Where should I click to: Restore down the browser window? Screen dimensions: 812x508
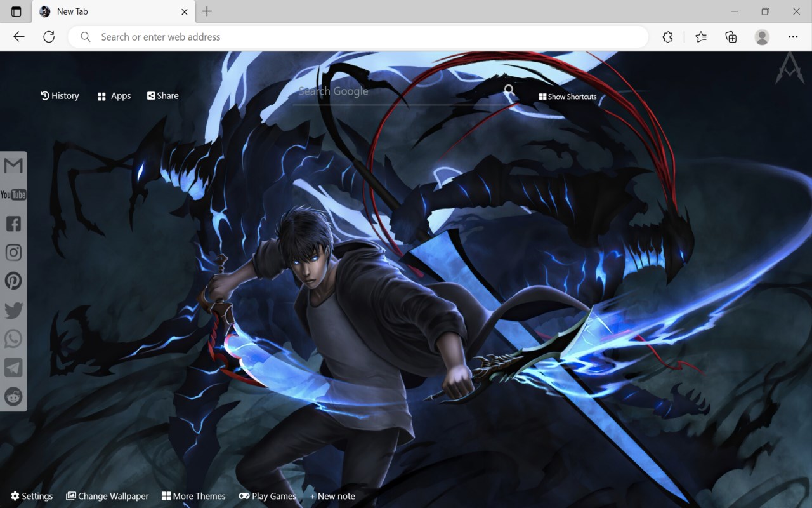point(765,11)
